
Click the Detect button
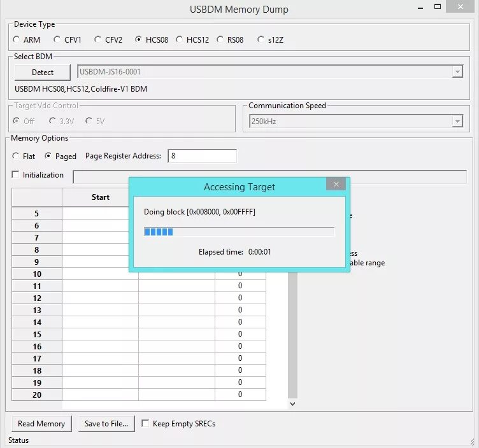(43, 73)
